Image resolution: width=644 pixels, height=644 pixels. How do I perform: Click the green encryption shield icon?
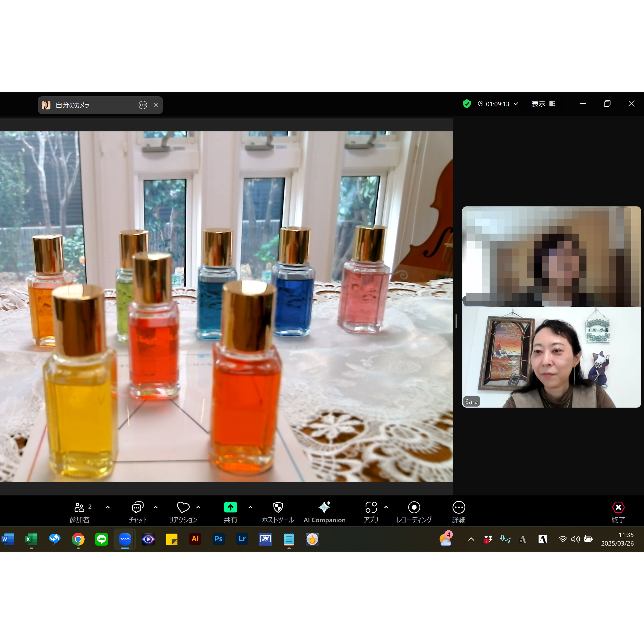[x=467, y=104]
